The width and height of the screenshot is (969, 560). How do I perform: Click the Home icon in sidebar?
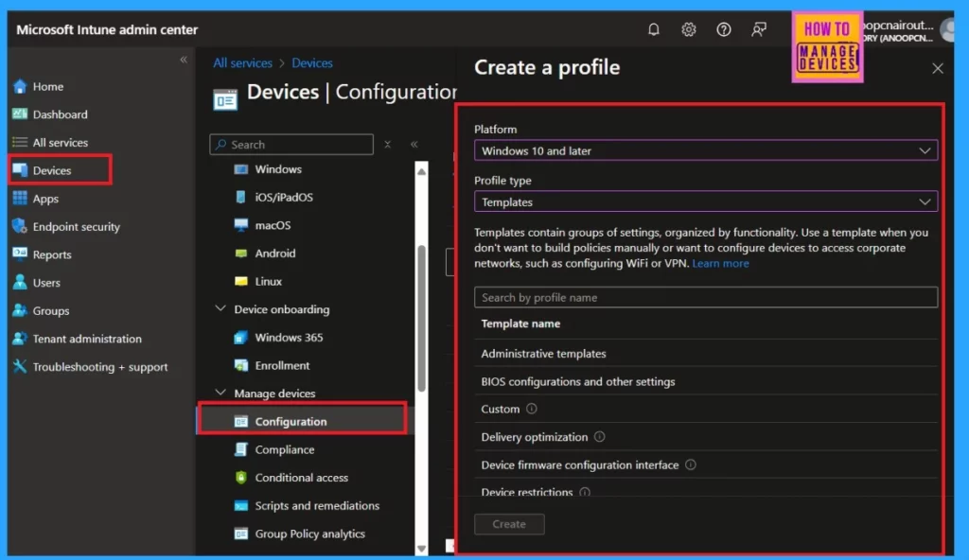tap(20, 86)
